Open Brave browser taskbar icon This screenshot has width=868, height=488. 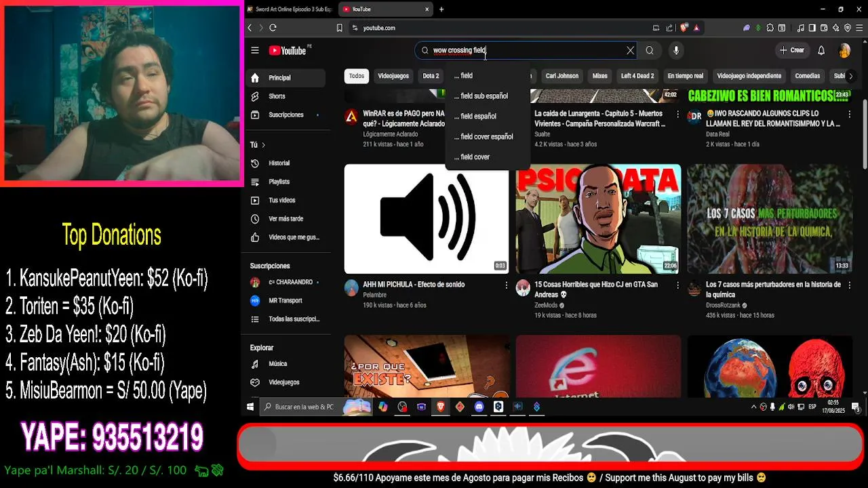point(441,407)
